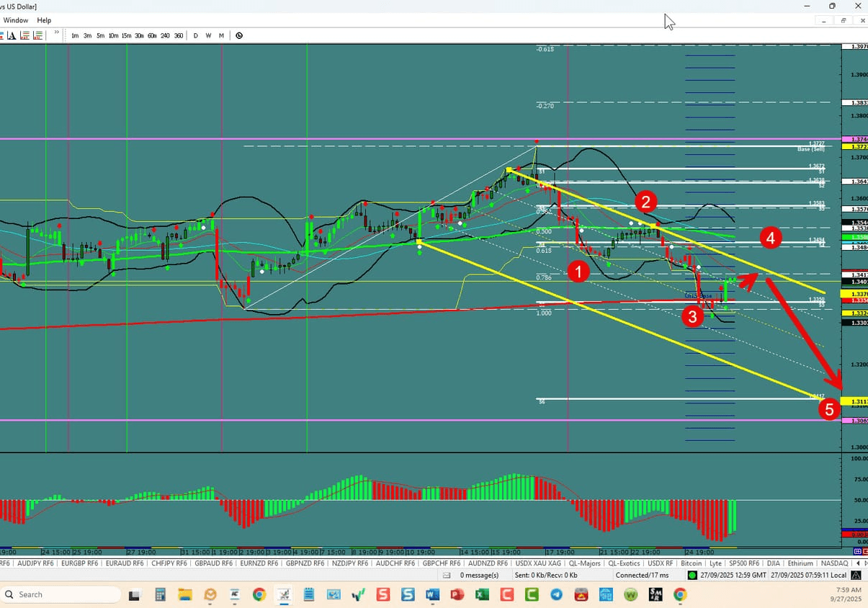Open the Help menu
This screenshot has width=868, height=608.
(44, 20)
